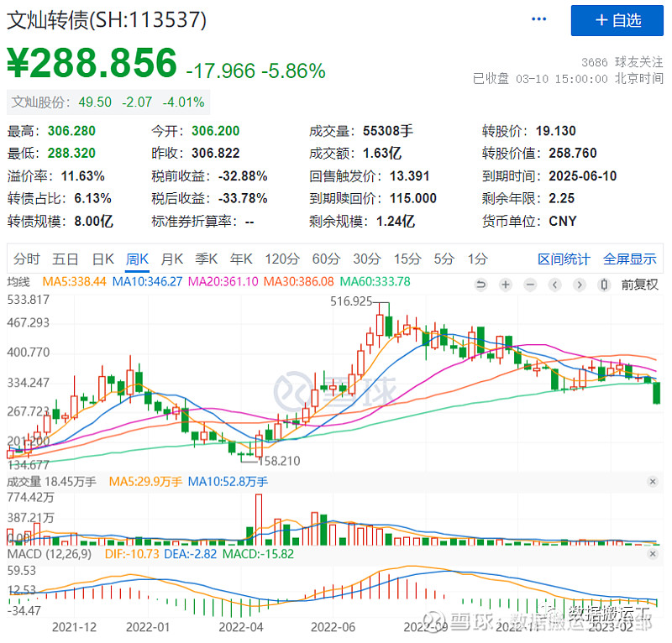Viewport: 672px width, 643px height.
Task: Click the 到期时间 2025-06-10 value
Action: tap(582, 175)
